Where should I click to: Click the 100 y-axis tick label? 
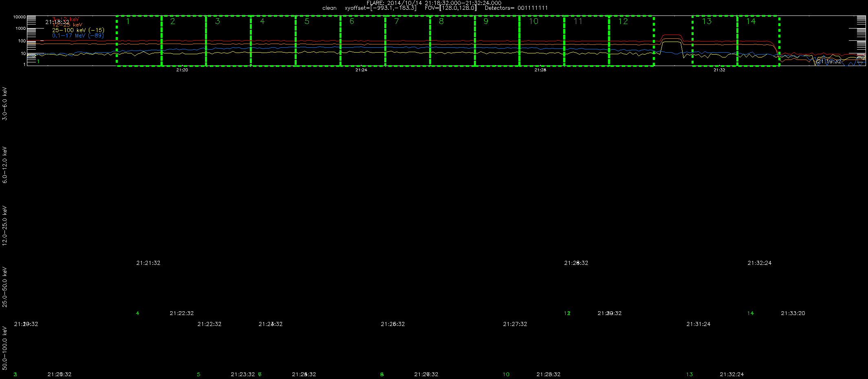(x=22, y=41)
